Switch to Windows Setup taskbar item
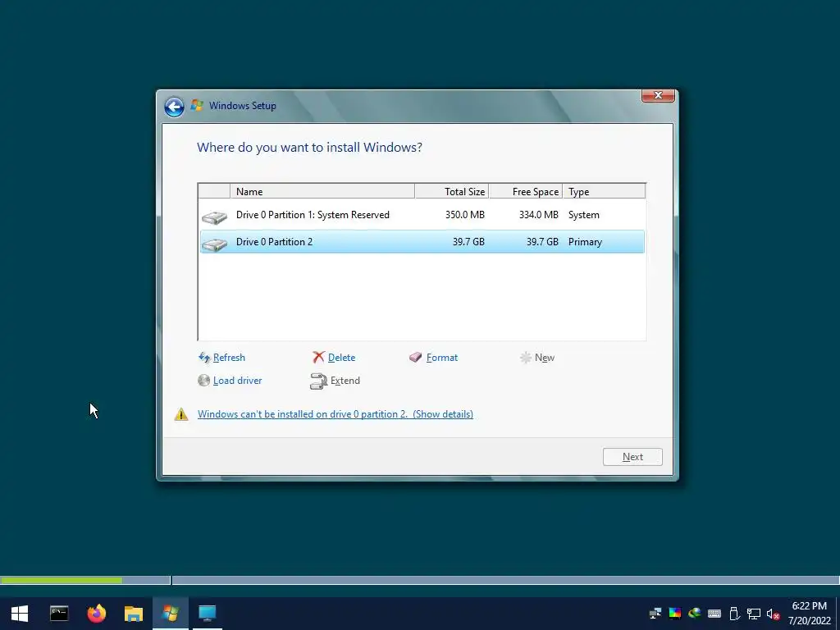 click(x=171, y=613)
